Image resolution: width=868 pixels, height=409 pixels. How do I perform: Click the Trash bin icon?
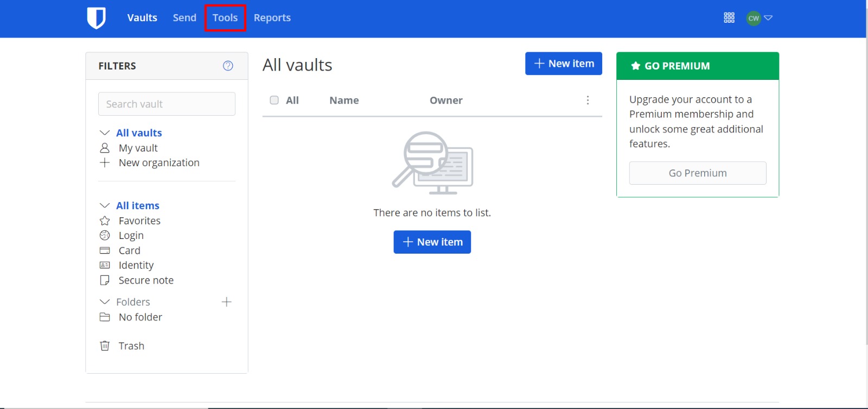tap(105, 346)
